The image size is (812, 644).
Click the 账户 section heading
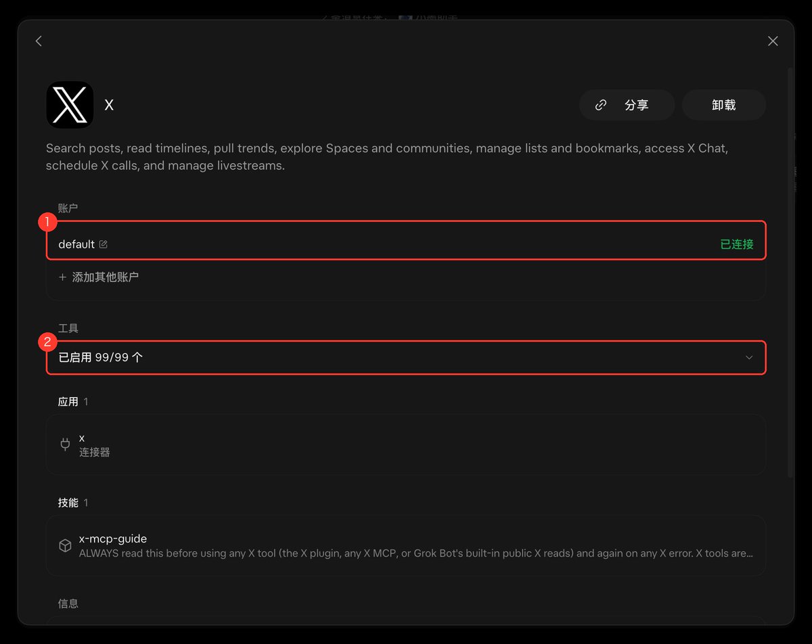click(x=68, y=208)
